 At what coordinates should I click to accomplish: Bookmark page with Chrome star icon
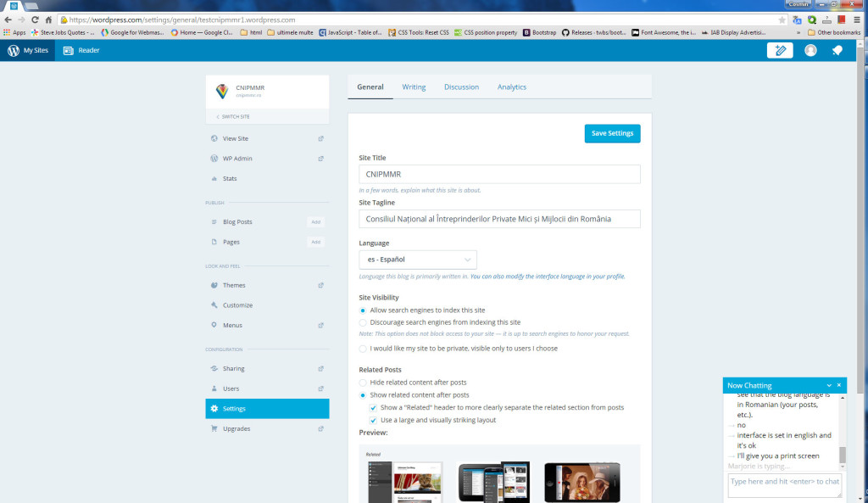[x=782, y=19]
